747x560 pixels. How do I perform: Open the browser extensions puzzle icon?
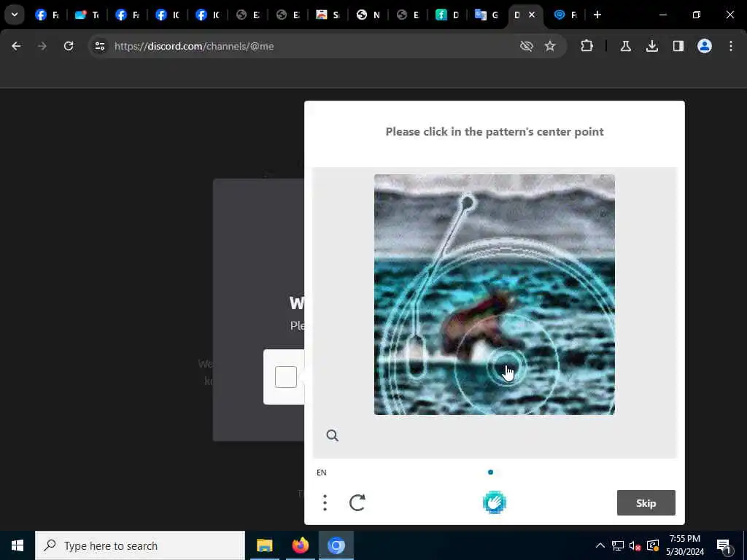[587, 46]
